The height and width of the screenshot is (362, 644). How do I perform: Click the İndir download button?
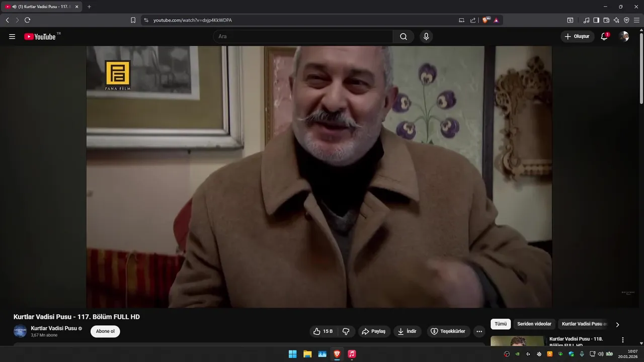(407, 331)
